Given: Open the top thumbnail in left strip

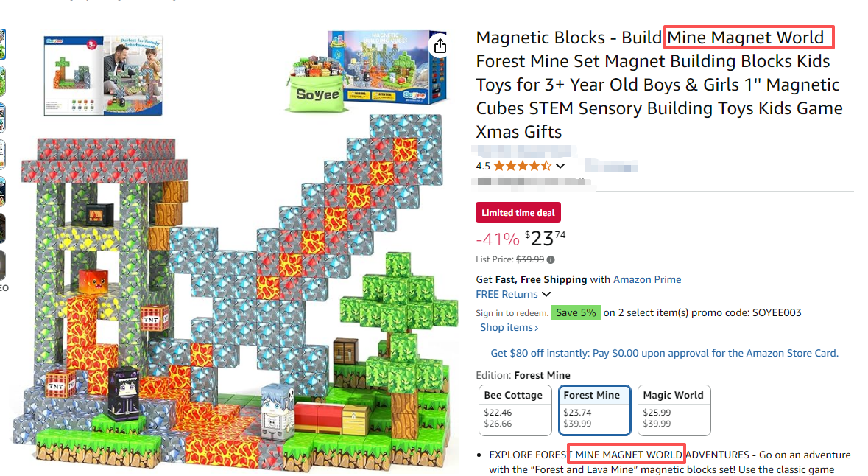Looking at the screenshot, I should [x=2, y=43].
